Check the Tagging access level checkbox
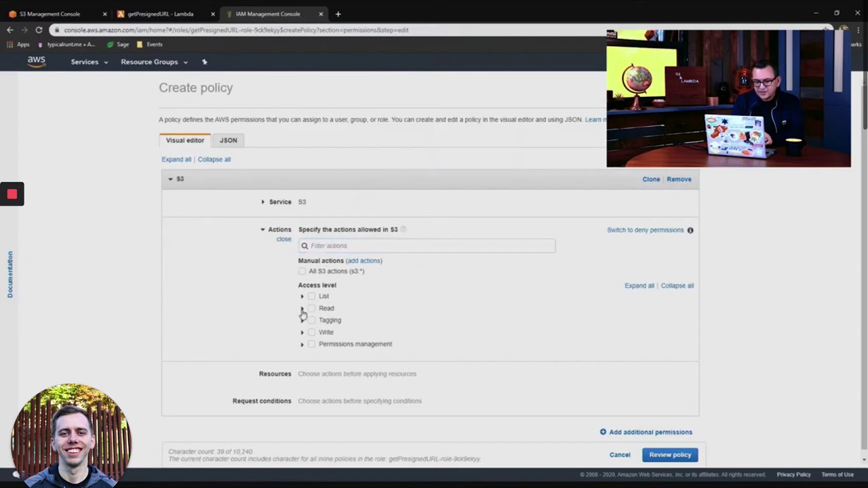Viewport: 868px width, 488px height. pos(312,320)
